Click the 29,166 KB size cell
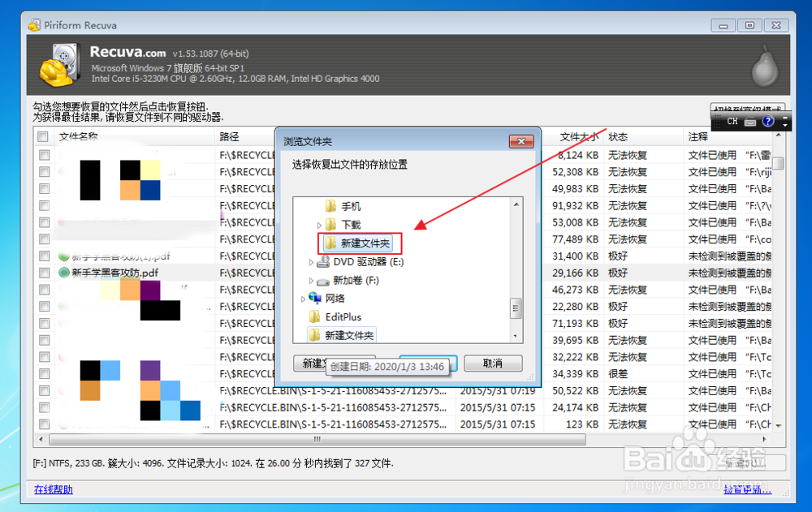This screenshot has height=512, width=812. click(576, 273)
